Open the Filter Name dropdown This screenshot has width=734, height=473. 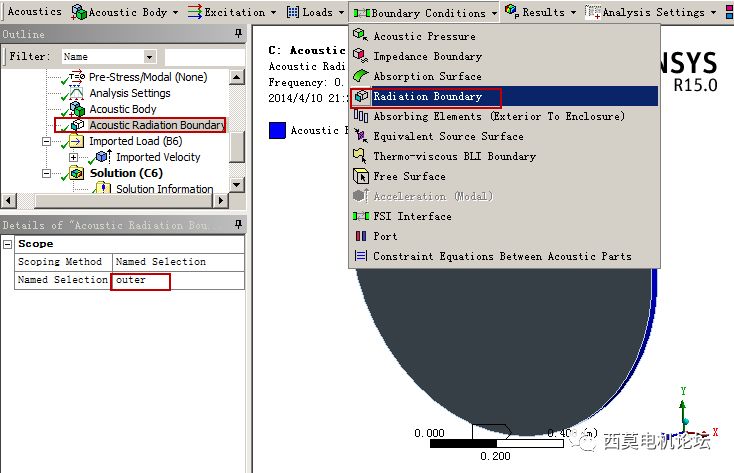click(149, 57)
